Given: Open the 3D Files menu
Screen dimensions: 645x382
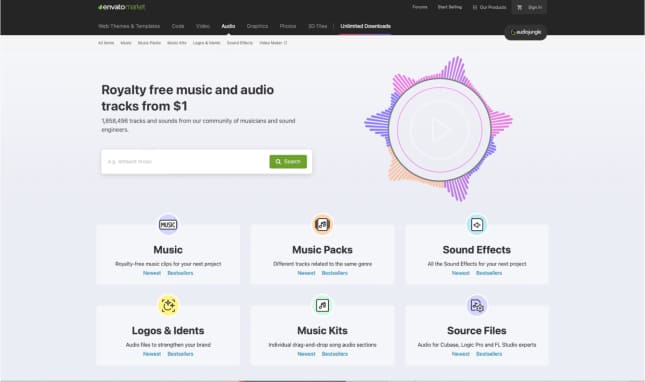Looking at the screenshot, I should pos(318,26).
